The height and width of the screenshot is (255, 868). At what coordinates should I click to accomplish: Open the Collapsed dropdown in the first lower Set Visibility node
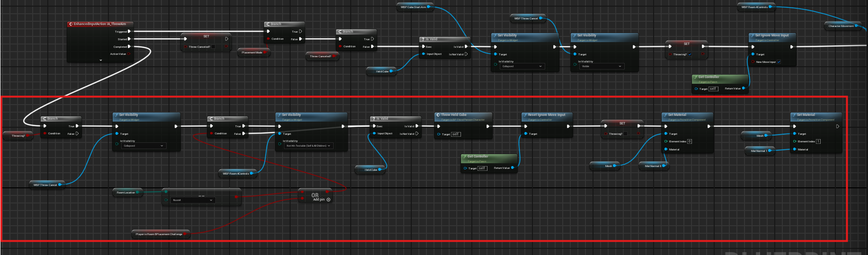point(144,146)
